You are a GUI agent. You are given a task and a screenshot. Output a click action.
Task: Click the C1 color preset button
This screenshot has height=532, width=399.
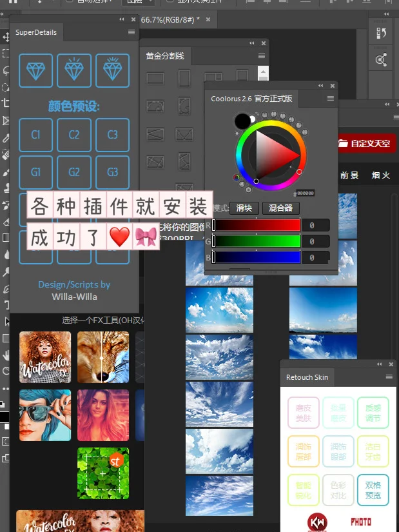pos(35,135)
